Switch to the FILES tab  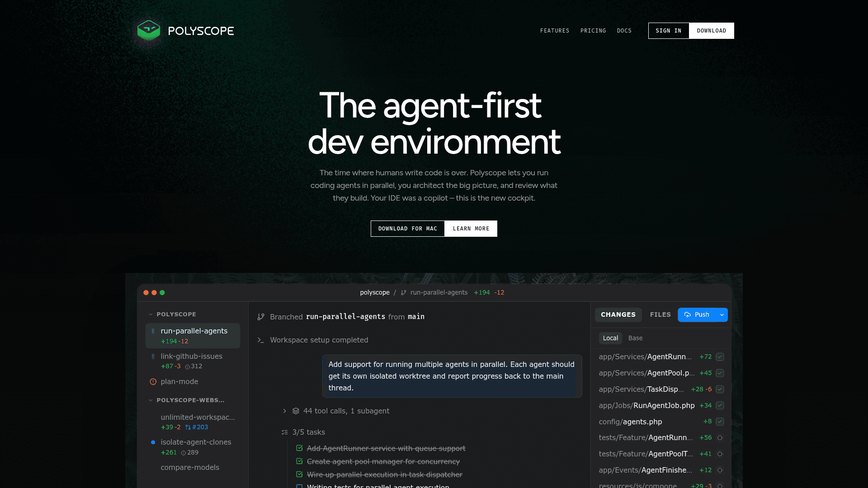660,315
